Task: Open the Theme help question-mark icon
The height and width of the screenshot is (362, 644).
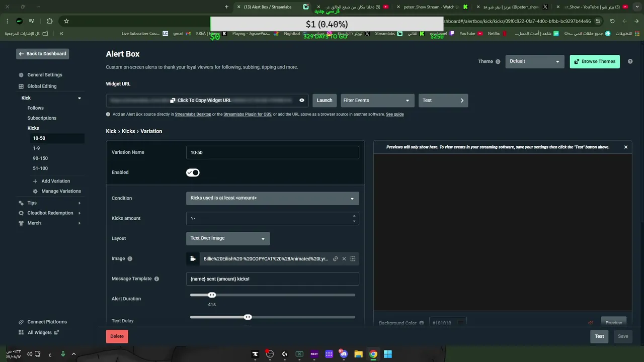Action: point(630,61)
